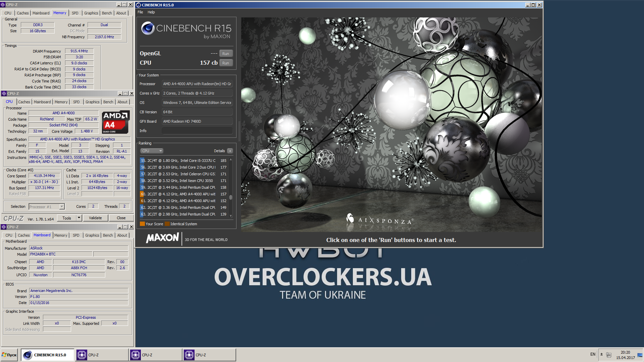
Task: Click the title icon of the Mainboard CPU-Z window
Action: coord(4,227)
